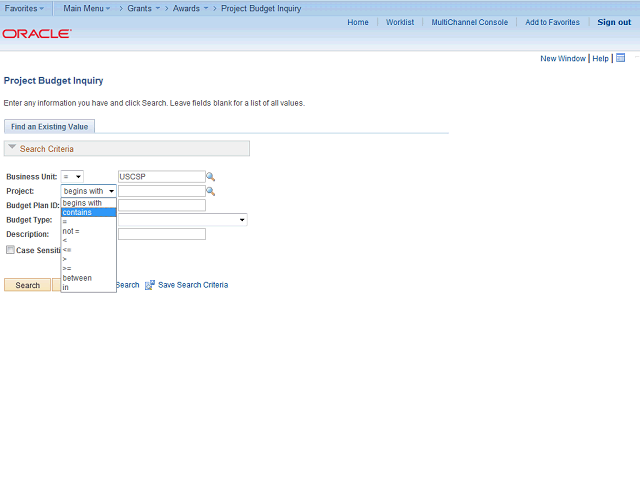Focus the Description input field
The width and height of the screenshot is (640, 480).
[x=162, y=234]
